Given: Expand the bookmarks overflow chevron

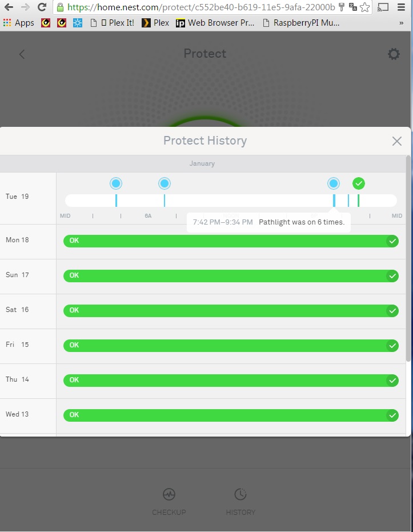Looking at the screenshot, I should [402, 23].
